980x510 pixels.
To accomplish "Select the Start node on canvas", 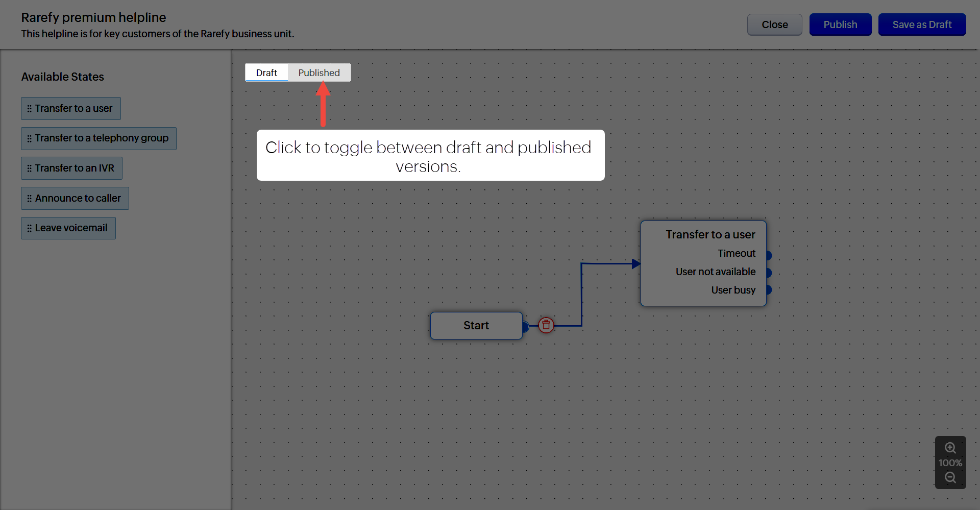I will (x=476, y=326).
